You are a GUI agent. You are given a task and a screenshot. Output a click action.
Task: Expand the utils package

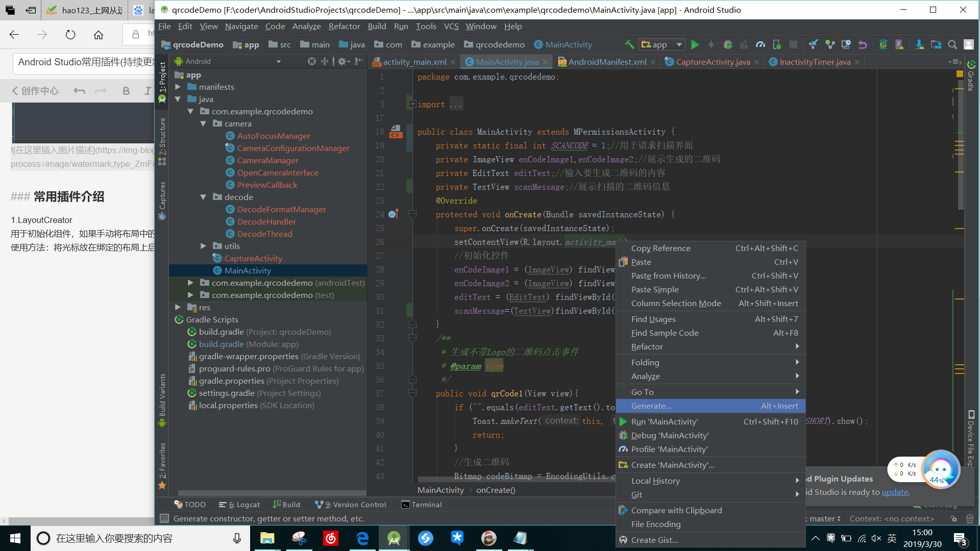coord(203,246)
